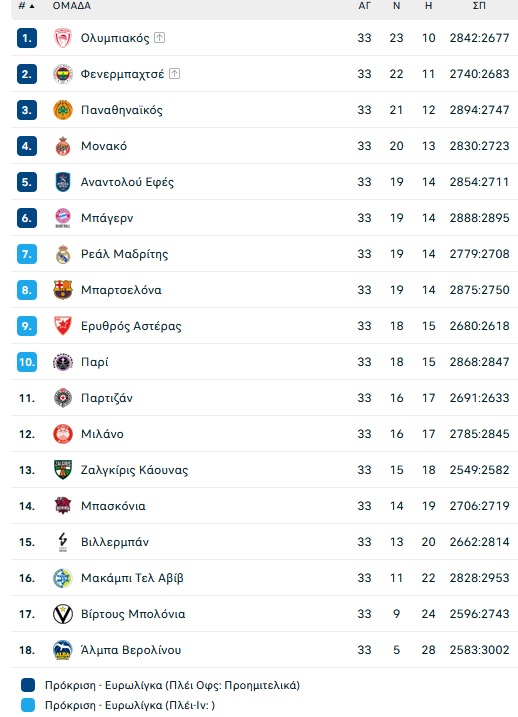The image size is (518, 717).
Task: Open the Ερυθρός Αστέρας team page
Action: [x=131, y=326]
